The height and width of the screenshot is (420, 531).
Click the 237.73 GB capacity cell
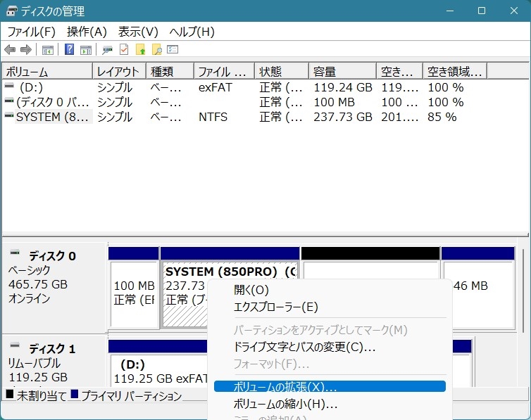pyautogui.click(x=343, y=117)
